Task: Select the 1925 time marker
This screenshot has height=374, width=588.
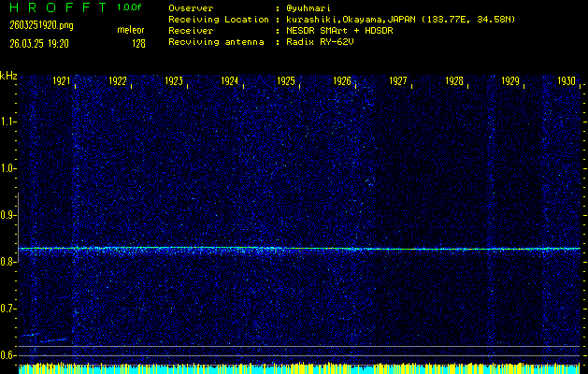Action: tap(286, 82)
